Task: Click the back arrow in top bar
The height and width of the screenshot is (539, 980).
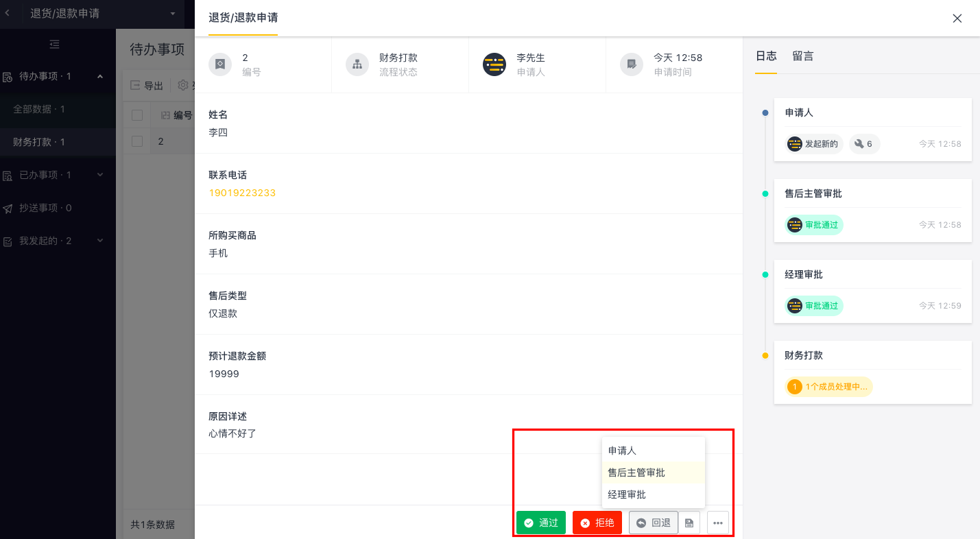Action: [x=8, y=13]
